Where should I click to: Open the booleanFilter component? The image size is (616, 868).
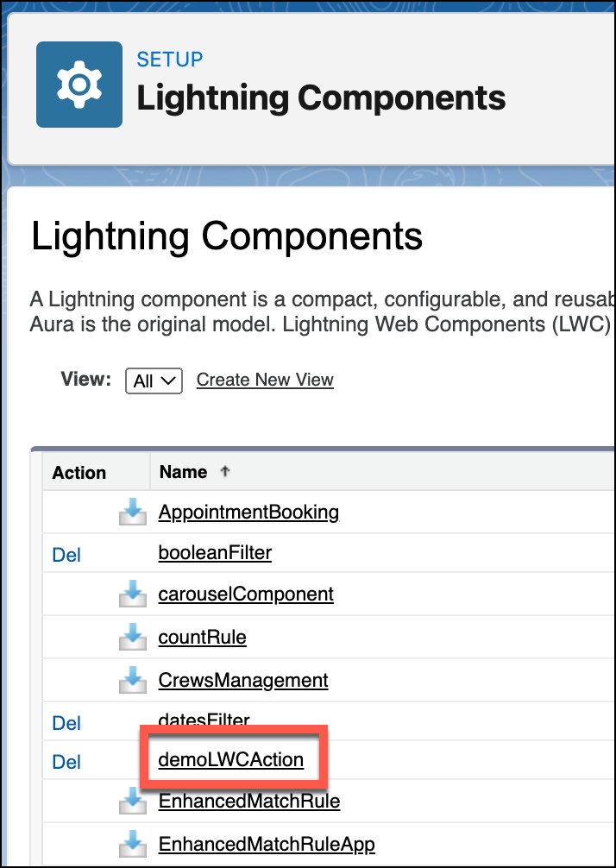point(214,554)
